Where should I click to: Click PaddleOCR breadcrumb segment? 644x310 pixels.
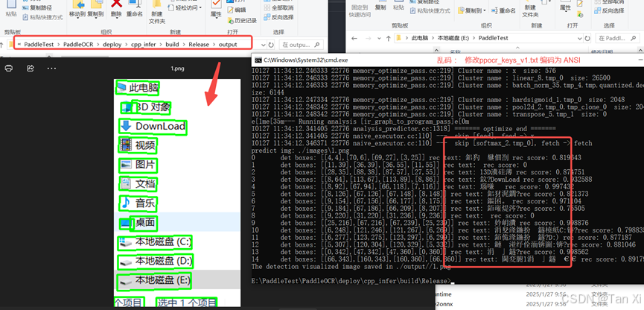pos(78,45)
